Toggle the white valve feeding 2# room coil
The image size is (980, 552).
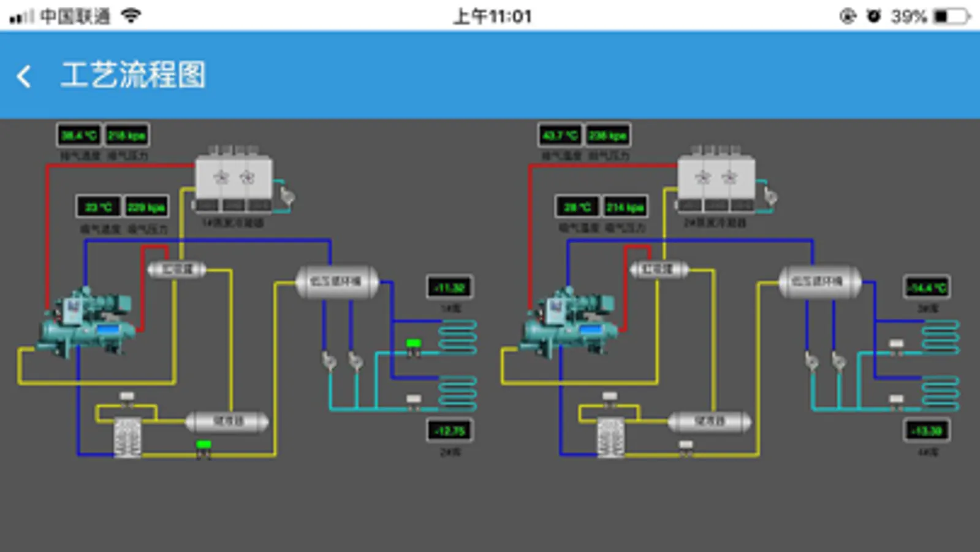414,402
